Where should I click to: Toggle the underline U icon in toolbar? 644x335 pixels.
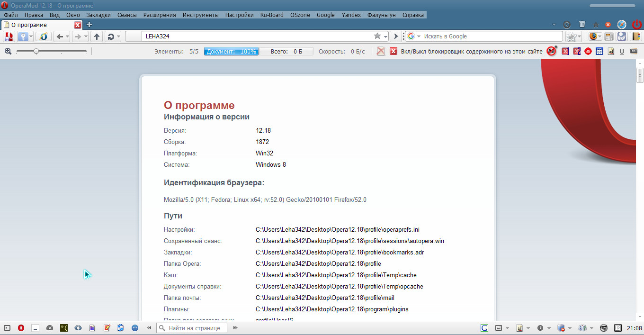tap(622, 51)
